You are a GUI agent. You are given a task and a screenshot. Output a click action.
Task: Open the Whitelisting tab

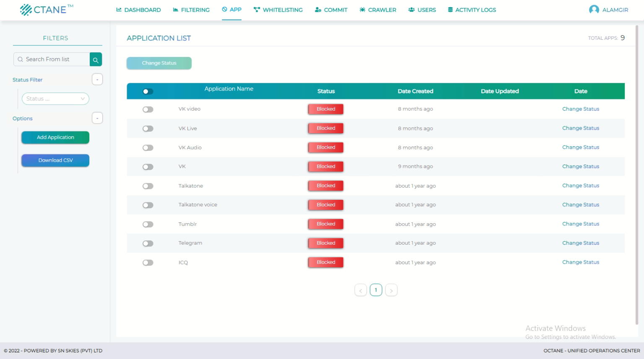tap(278, 10)
